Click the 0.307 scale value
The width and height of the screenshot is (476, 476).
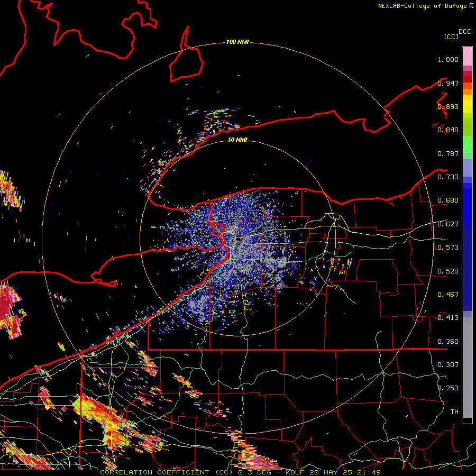[448, 365]
